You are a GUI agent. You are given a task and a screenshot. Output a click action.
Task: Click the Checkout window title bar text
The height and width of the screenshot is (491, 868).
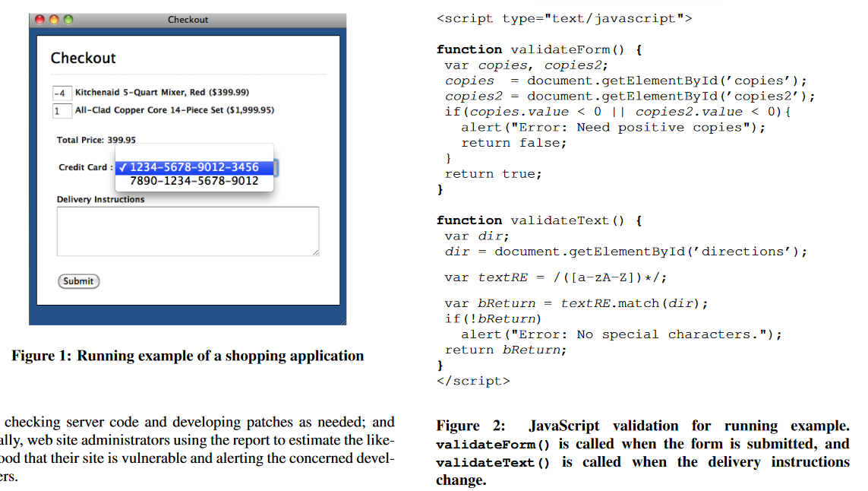[188, 20]
